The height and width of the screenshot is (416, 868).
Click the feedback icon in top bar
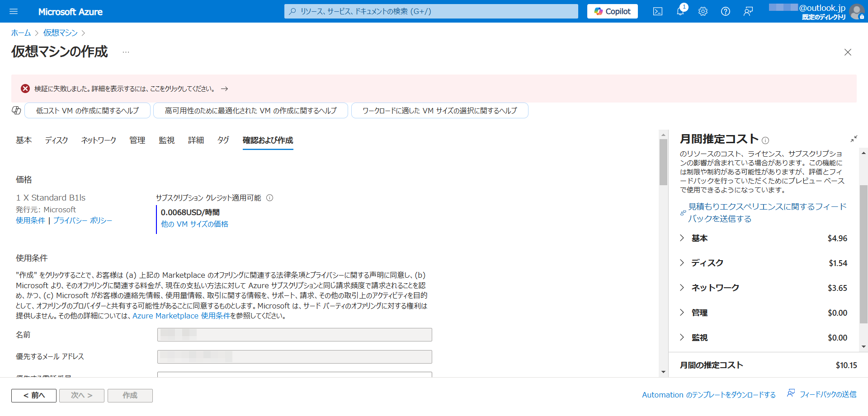748,11
